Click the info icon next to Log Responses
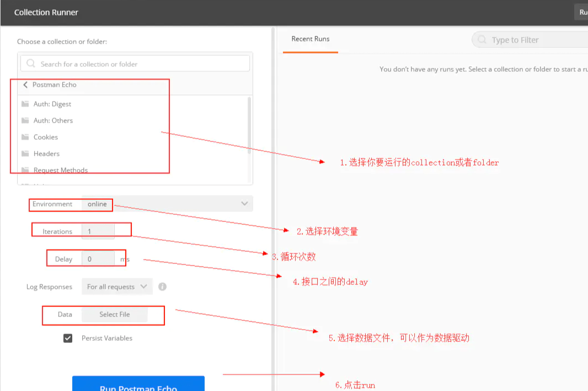 pos(162,287)
